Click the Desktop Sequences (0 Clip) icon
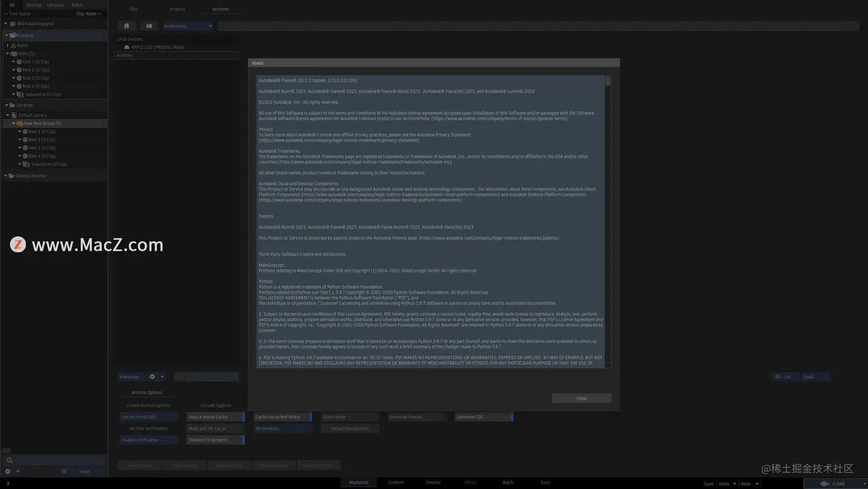Screen dimensions: 868x489 click(20, 94)
